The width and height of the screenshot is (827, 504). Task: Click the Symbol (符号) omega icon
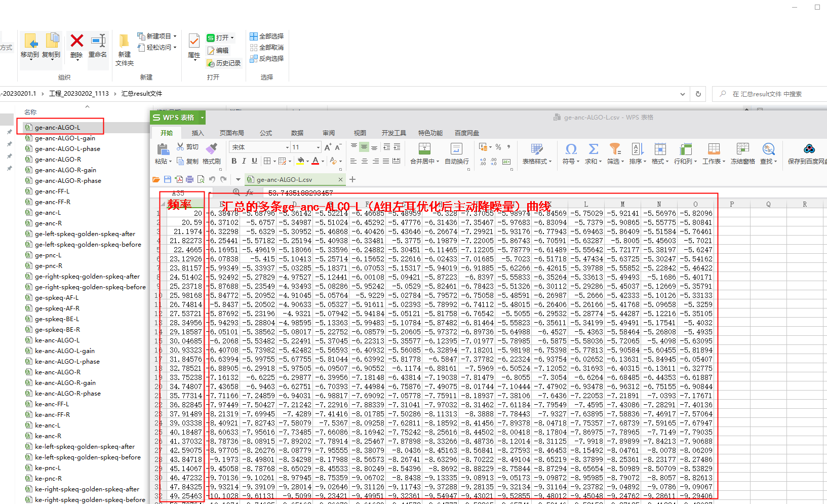[571, 149]
